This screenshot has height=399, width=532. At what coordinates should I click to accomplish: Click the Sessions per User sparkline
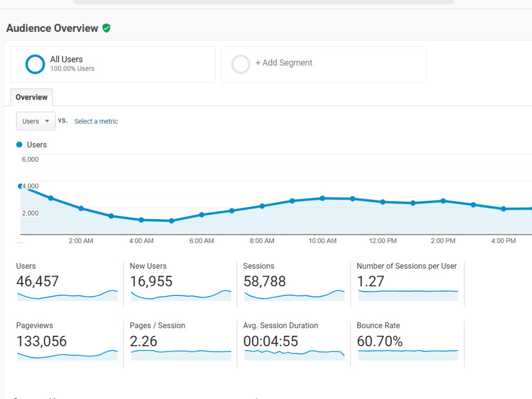(x=408, y=295)
